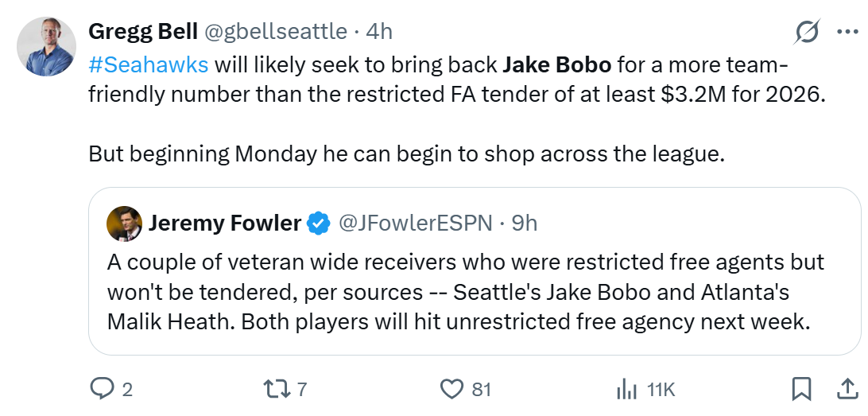The height and width of the screenshot is (416, 868).
Task: Click the share post icon
Action: pyautogui.click(x=843, y=388)
